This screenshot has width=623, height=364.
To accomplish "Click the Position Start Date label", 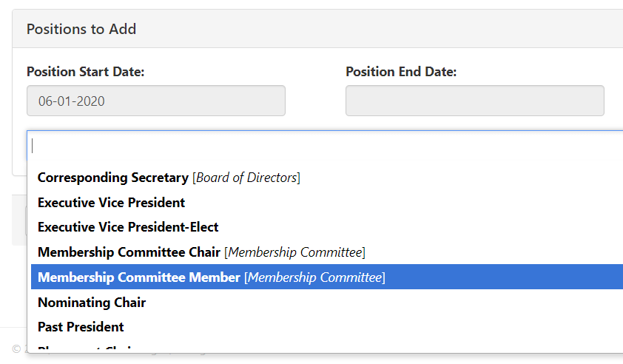I will [x=85, y=72].
